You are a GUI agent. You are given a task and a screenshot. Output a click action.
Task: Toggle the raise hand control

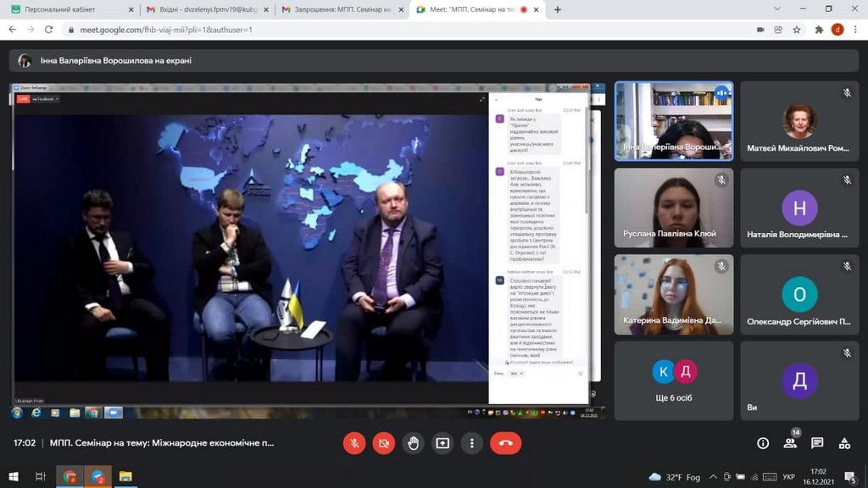click(x=413, y=443)
